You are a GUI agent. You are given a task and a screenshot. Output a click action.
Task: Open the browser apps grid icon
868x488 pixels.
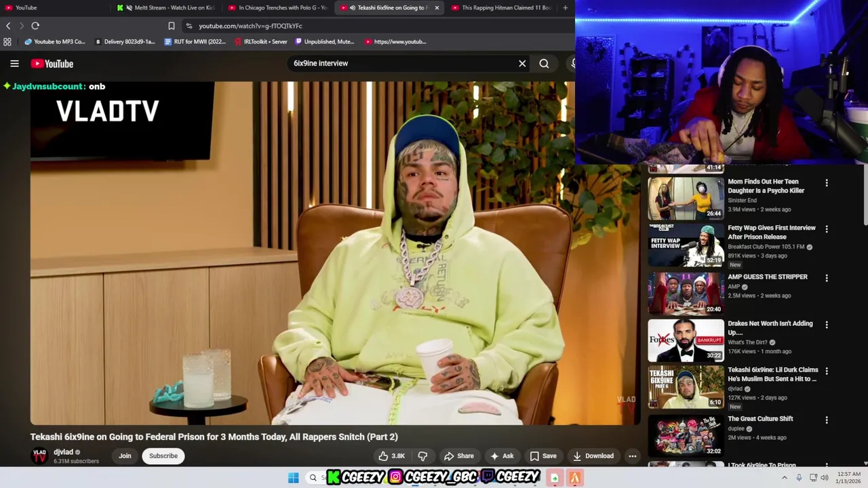click(x=7, y=41)
